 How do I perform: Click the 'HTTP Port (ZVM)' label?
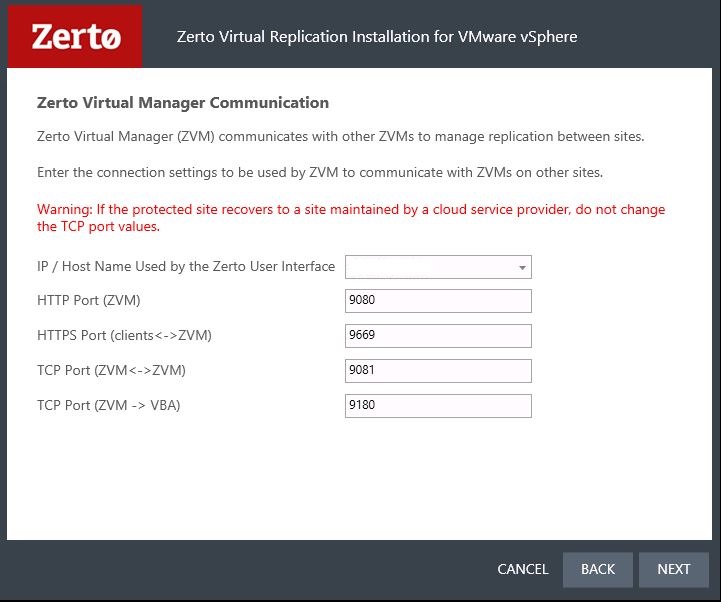pyautogui.click(x=89, y=300)
